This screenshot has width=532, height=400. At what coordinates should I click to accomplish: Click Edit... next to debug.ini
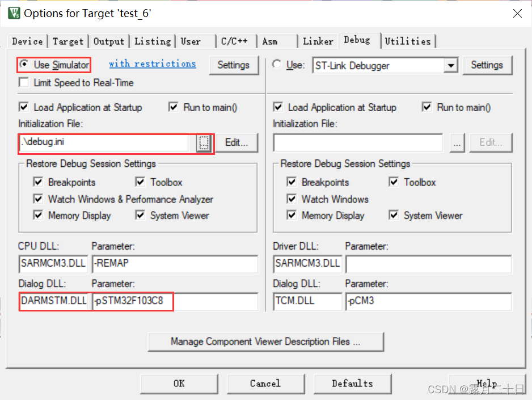tap(237, 142)
